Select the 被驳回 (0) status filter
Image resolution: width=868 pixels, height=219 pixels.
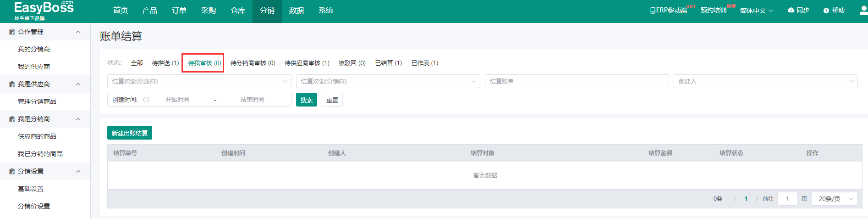pyautogui.click(x=352, y=63)
